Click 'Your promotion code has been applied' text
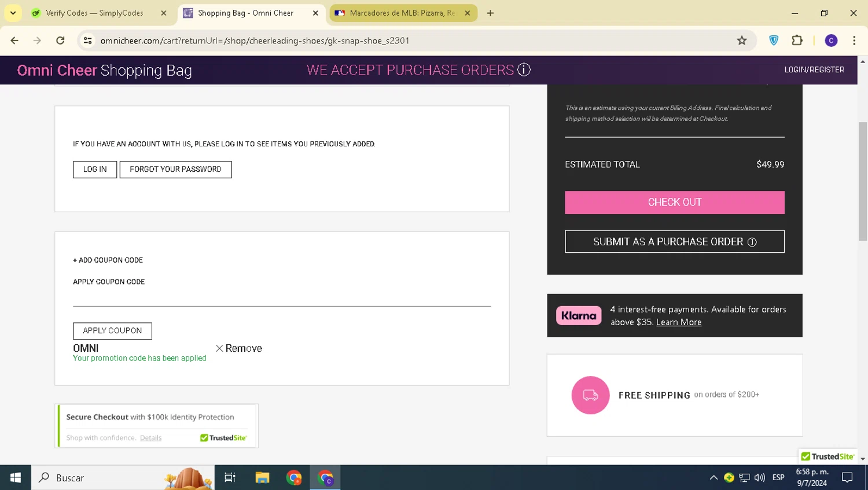Image resolution: width=868 pixels, height=490 pixels. pos(139,358)
